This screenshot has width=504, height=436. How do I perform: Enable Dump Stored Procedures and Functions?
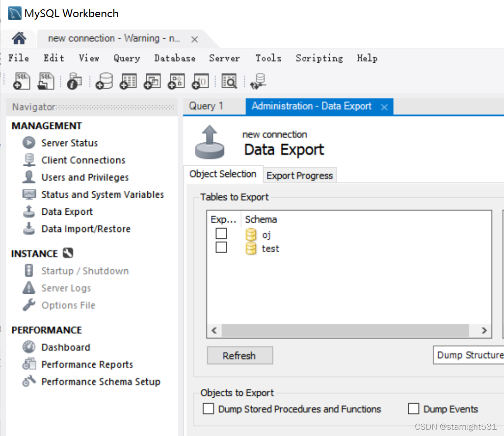[208, 409]
